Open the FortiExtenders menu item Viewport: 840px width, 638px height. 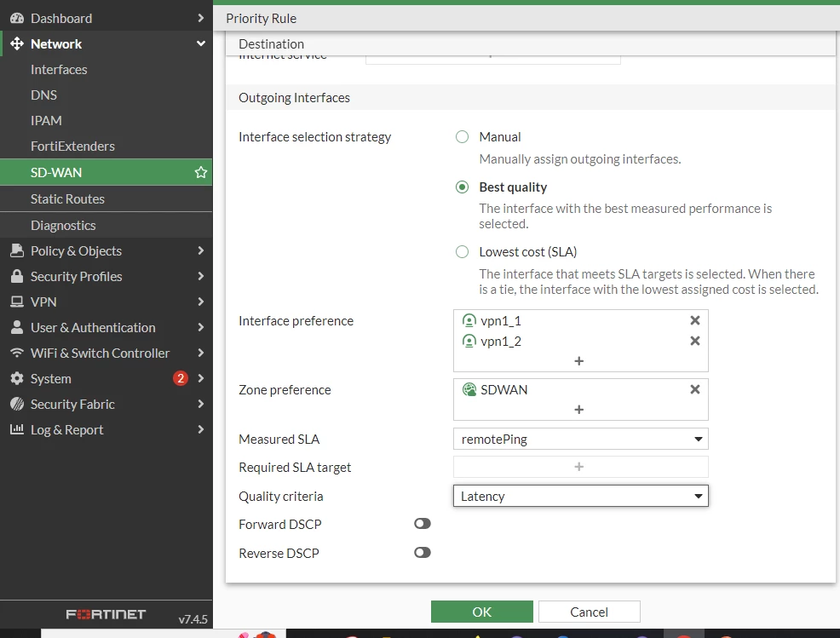tap(106, 147)
